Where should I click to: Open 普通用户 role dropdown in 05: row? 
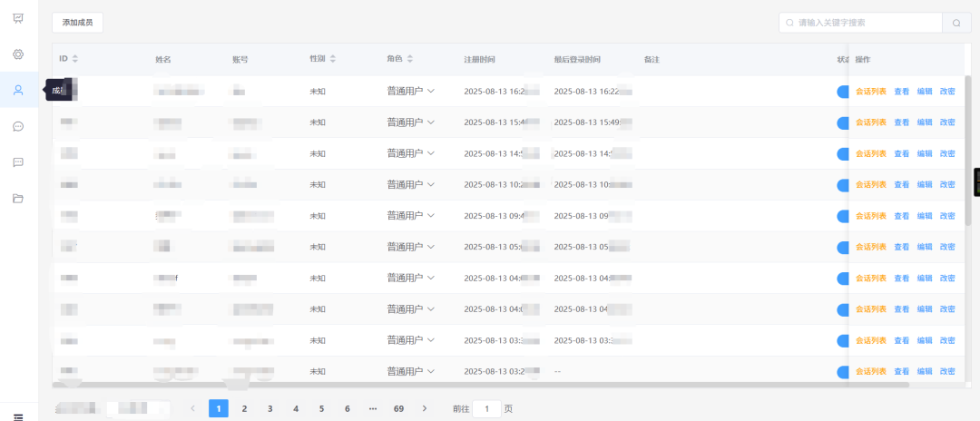click(411, 247)
